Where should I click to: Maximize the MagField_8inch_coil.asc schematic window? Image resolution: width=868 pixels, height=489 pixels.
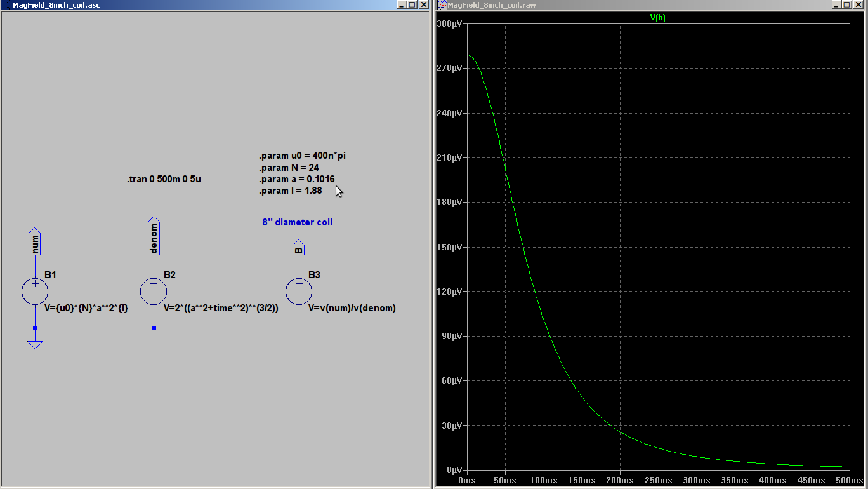[x=412, y=4]
